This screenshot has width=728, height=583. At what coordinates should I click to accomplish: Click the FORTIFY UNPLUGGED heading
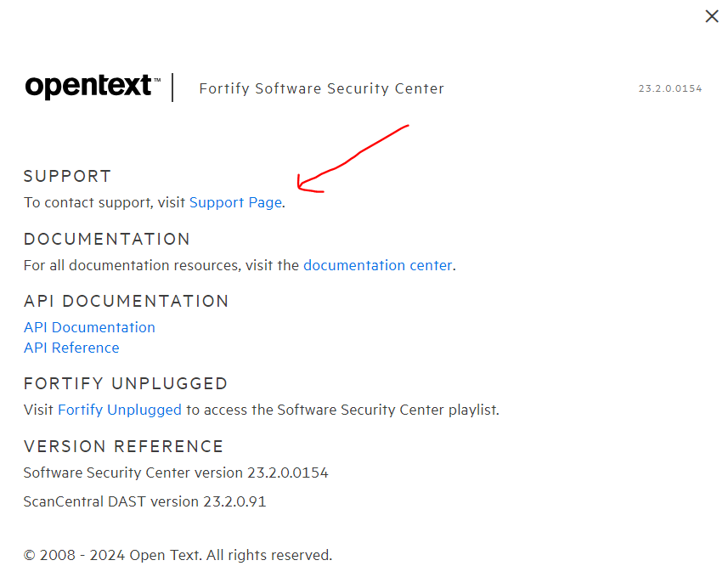coord(125,383)
